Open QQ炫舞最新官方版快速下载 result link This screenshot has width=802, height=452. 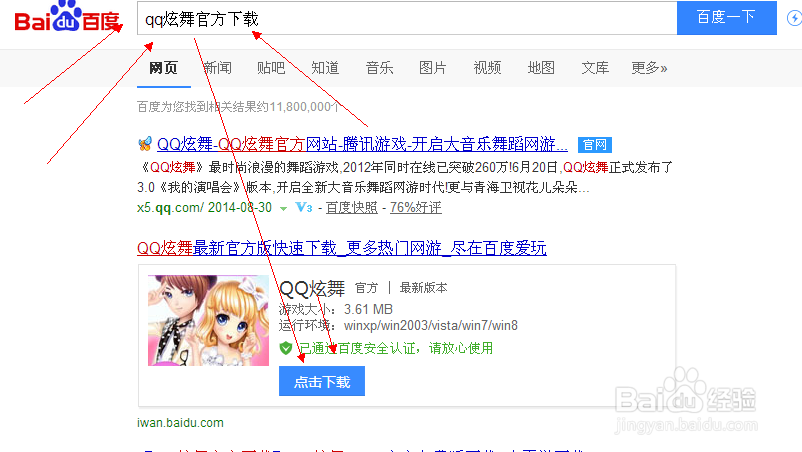(342, 248)
